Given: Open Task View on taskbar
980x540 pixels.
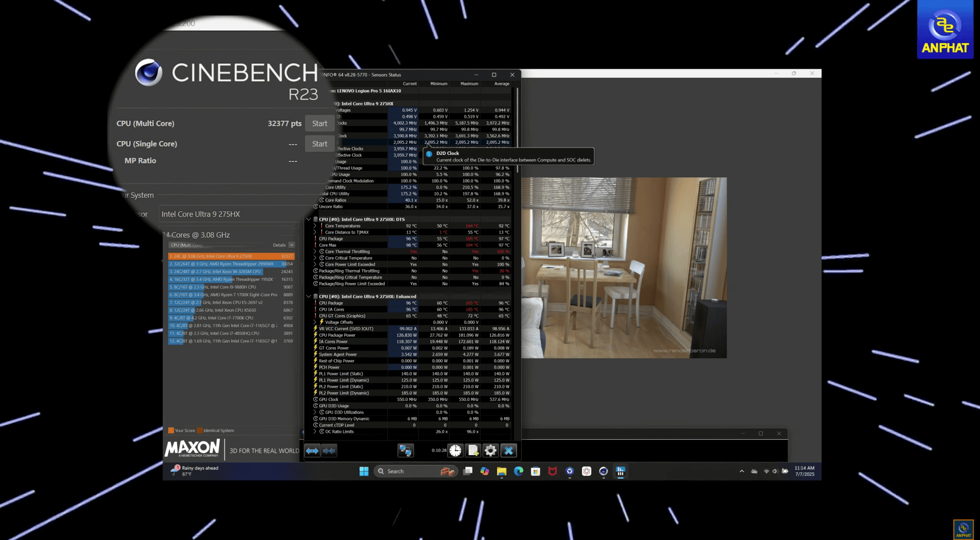Looking at the screenshot, I should 467,471.
